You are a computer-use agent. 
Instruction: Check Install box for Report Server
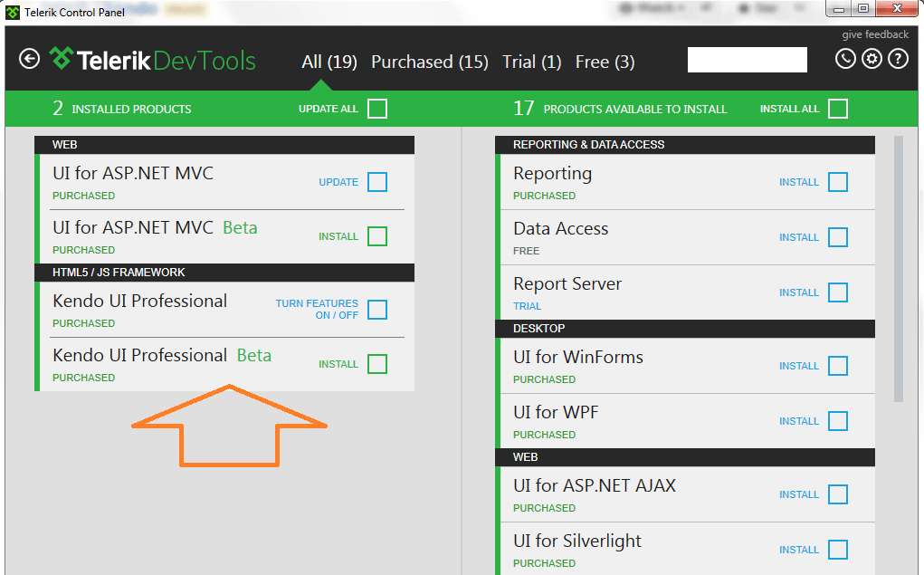coord(838,292)
